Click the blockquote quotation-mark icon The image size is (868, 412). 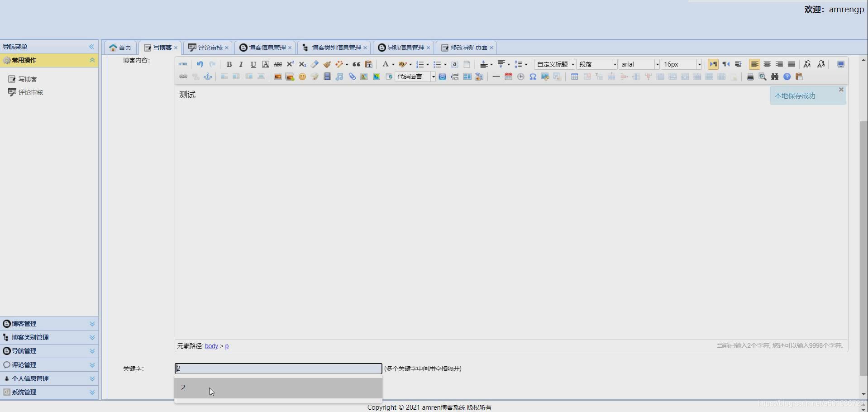pyautogui.click(x=356, y=64)
